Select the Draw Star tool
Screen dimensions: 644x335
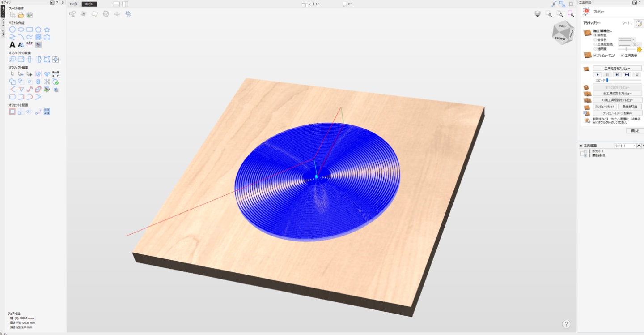(47, 30)
